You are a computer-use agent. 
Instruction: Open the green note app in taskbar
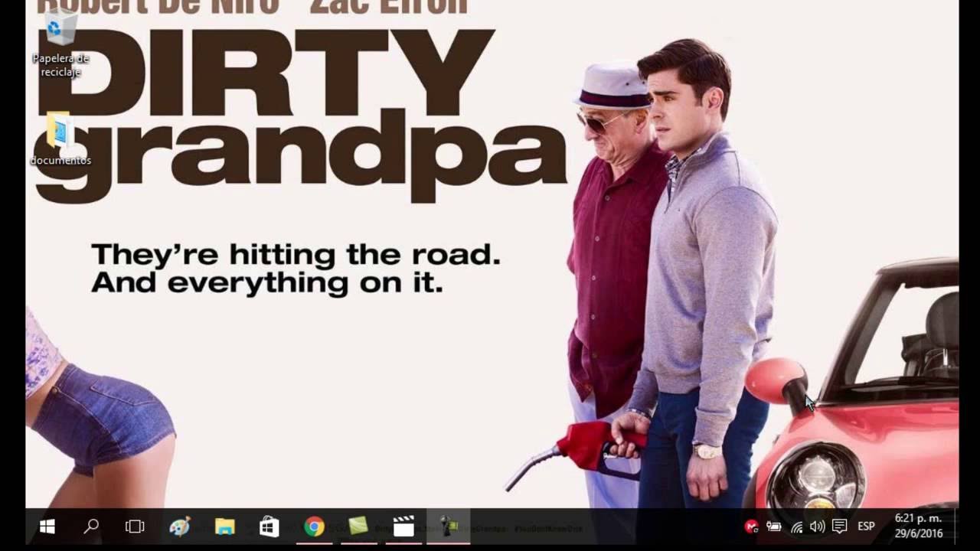coord(358,527)
